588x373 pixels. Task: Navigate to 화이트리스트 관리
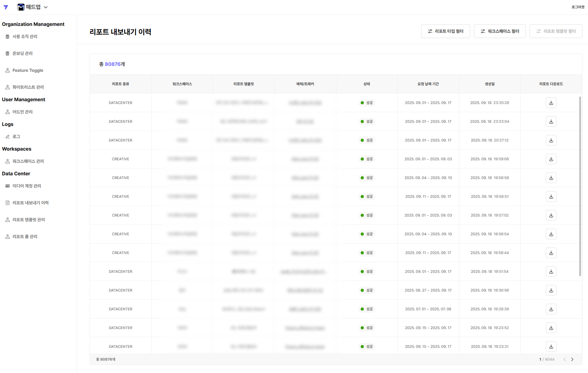click(x=28, y=87)
